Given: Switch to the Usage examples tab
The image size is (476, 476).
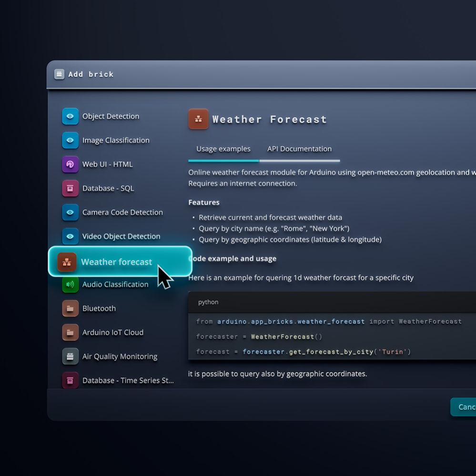Looking at the screenshot, I should pos(223,149).
